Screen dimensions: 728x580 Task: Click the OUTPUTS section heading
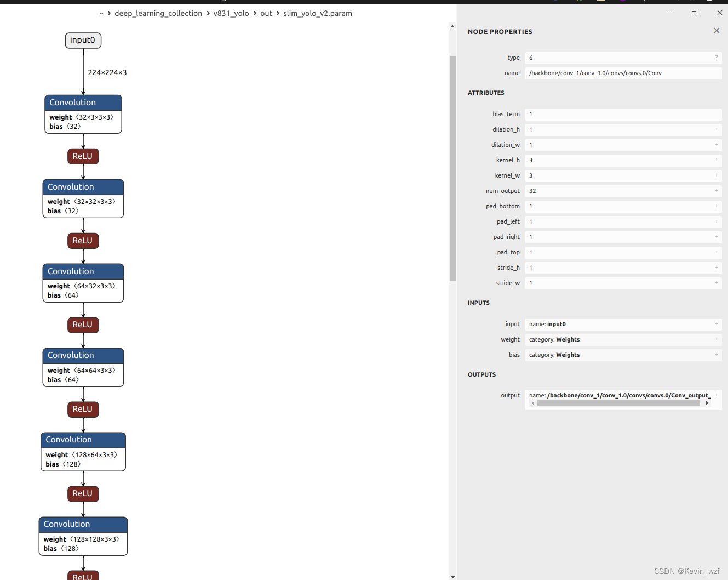(x=482, y=374)
